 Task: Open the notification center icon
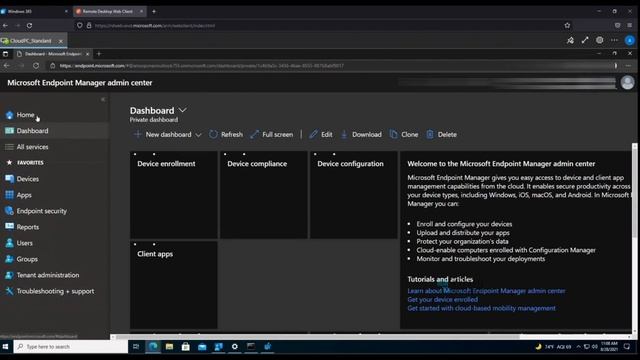[x=627, y=347]
